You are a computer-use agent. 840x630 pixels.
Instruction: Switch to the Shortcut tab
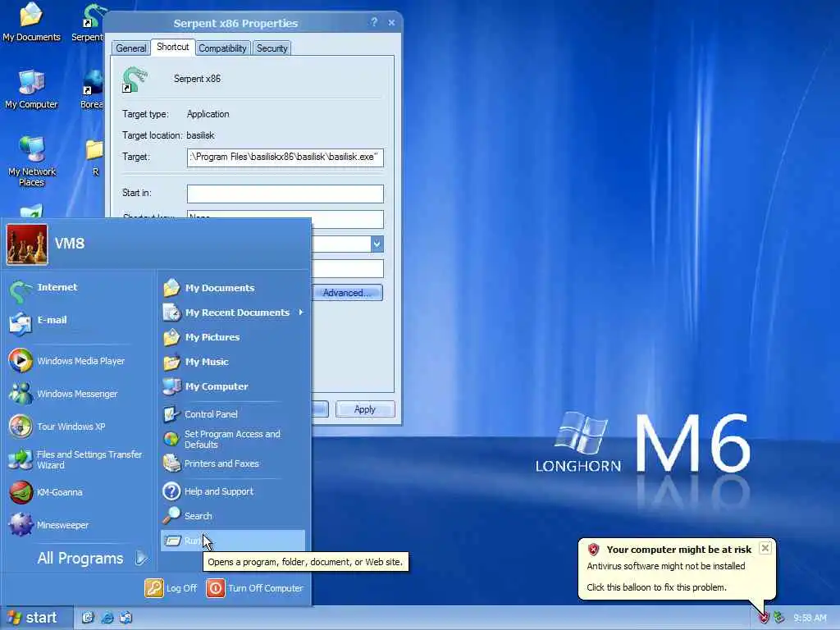(172, 47)
